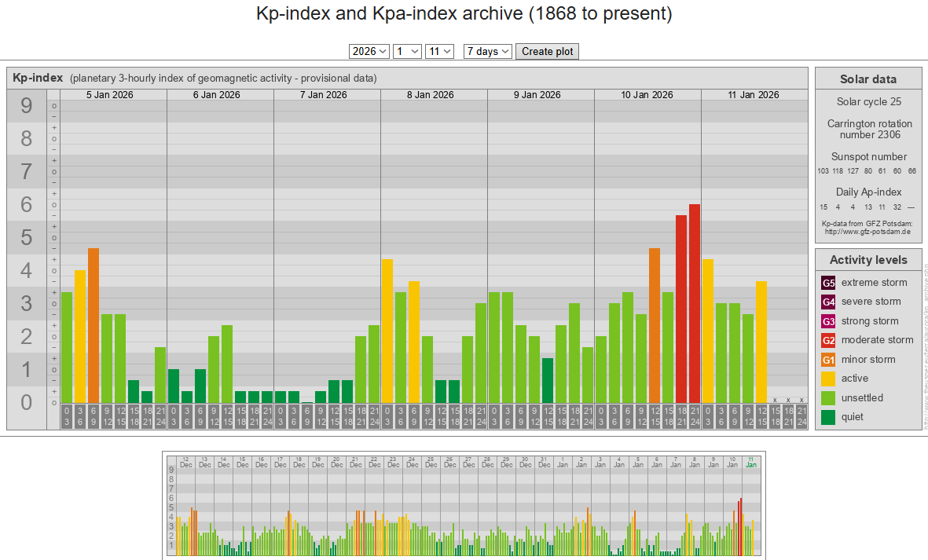The width and height of the screenshot is (928, 560).
Task: Click the Solar data panel heading
Action: click(867, 79)
